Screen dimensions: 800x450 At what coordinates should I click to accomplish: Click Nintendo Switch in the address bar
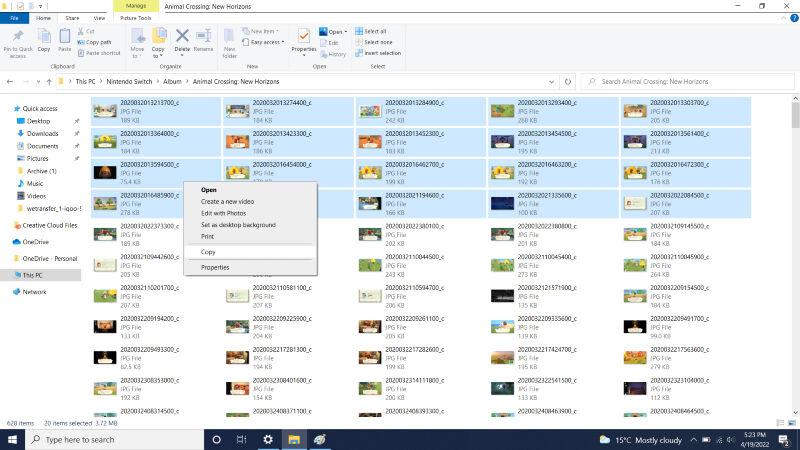tap(129, 82)
